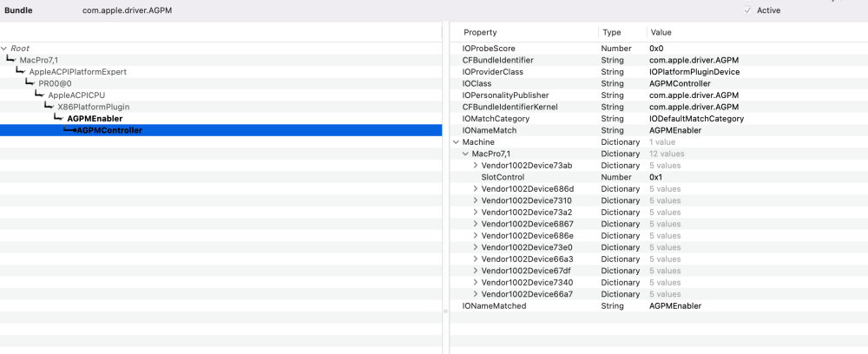
Task: Select the IOProbeScore property row
Action: (x=659, y=49)
